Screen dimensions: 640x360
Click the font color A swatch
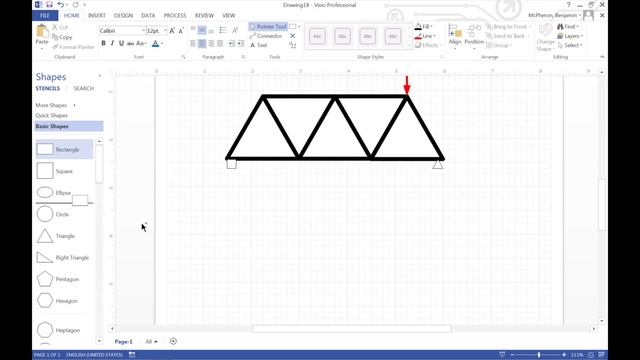[x=155, y=43]
